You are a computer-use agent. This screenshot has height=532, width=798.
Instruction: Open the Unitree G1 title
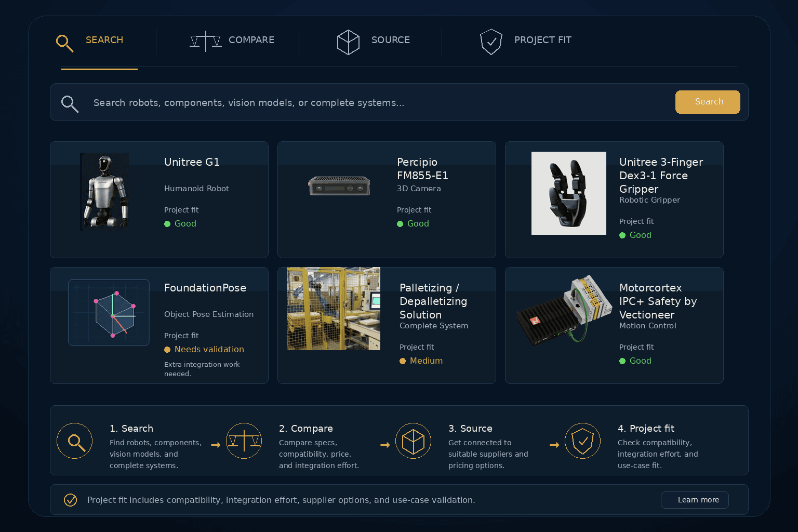[x=192, y=162]
